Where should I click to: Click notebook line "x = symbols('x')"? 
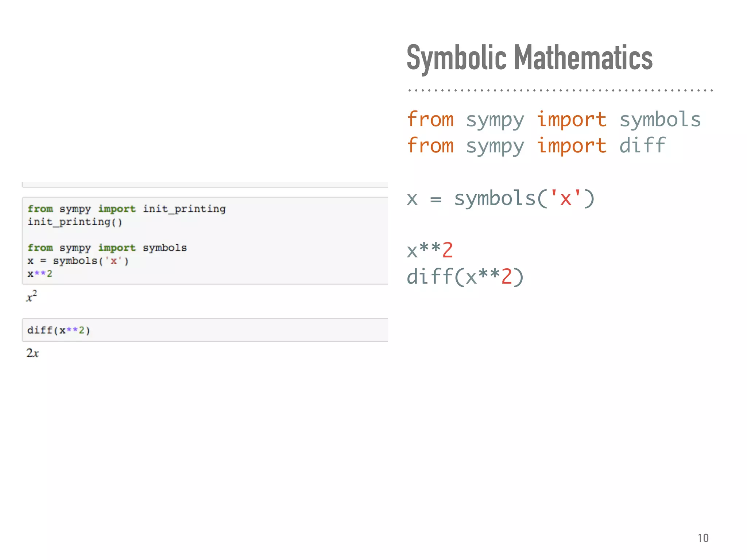[x=78, y=261]
